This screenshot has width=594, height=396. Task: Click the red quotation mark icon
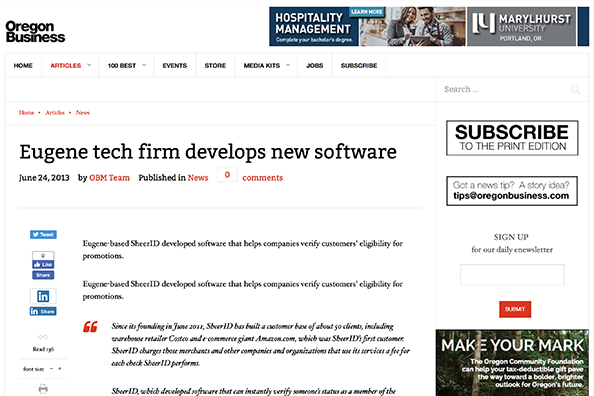pyautogui.click(x=90, y=327)
